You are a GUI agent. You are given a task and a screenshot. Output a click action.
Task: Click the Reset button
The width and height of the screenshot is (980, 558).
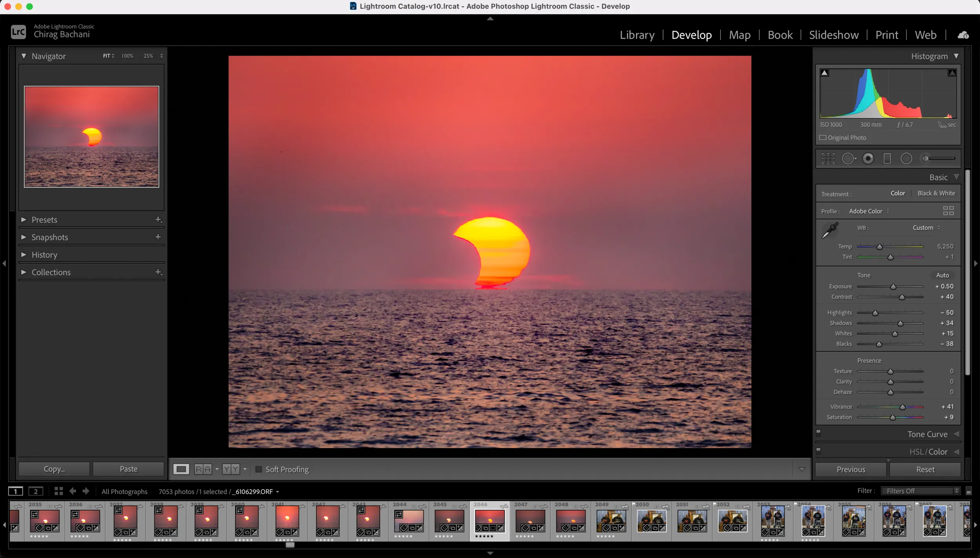coord(925,469)
